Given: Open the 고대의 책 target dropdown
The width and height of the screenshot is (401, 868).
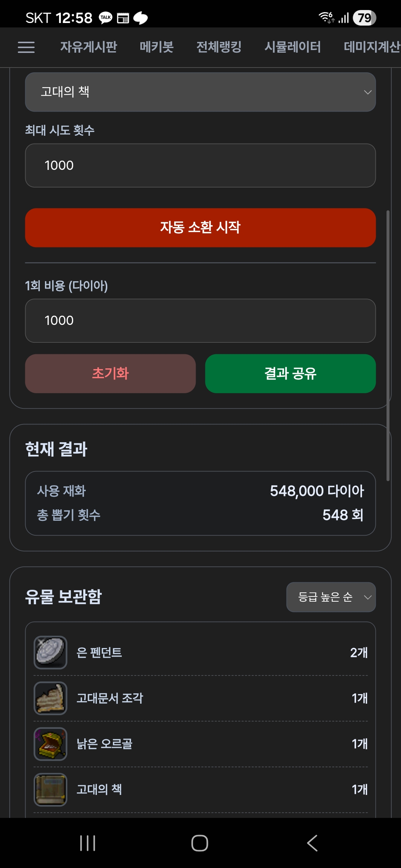Looking at the screenshot, I should click(200, 92).
